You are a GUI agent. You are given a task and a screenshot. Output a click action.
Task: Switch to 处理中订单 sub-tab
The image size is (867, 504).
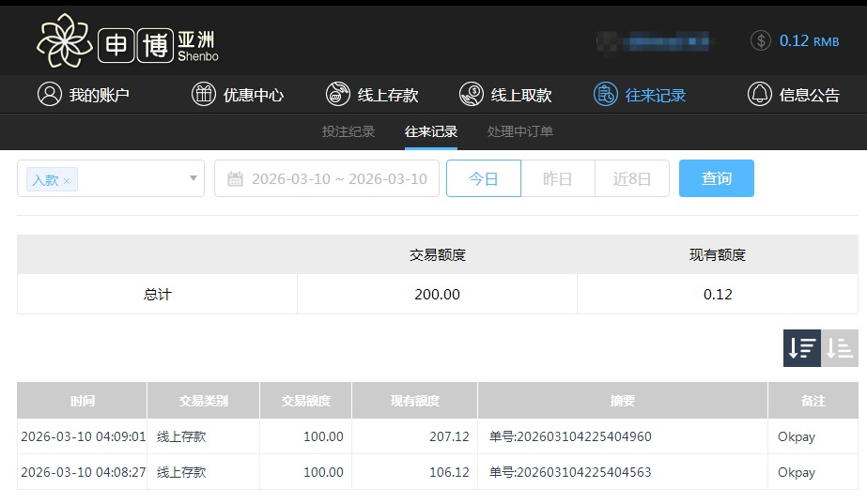click(519, 131)
